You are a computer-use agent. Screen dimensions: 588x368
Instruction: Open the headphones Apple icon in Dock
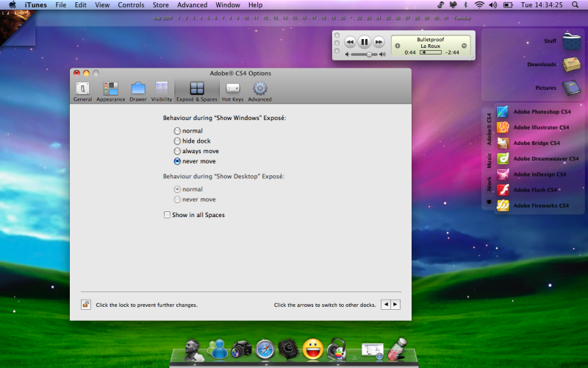point(337,349)
